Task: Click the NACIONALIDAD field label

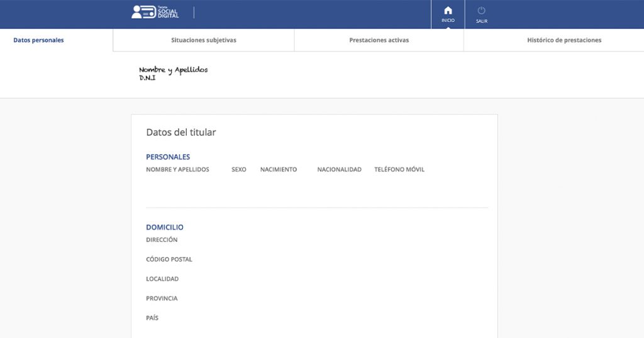Action: tap(339, 170)
